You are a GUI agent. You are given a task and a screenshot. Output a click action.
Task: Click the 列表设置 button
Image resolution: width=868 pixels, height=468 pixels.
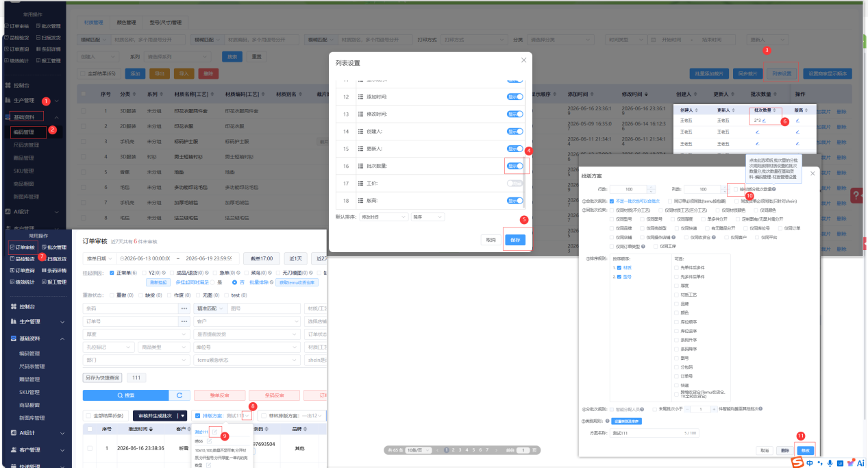click(782, 73)
